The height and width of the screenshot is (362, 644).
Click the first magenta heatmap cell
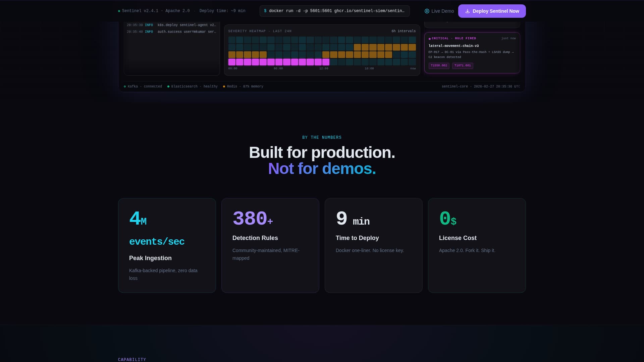[x=232, y=62]
